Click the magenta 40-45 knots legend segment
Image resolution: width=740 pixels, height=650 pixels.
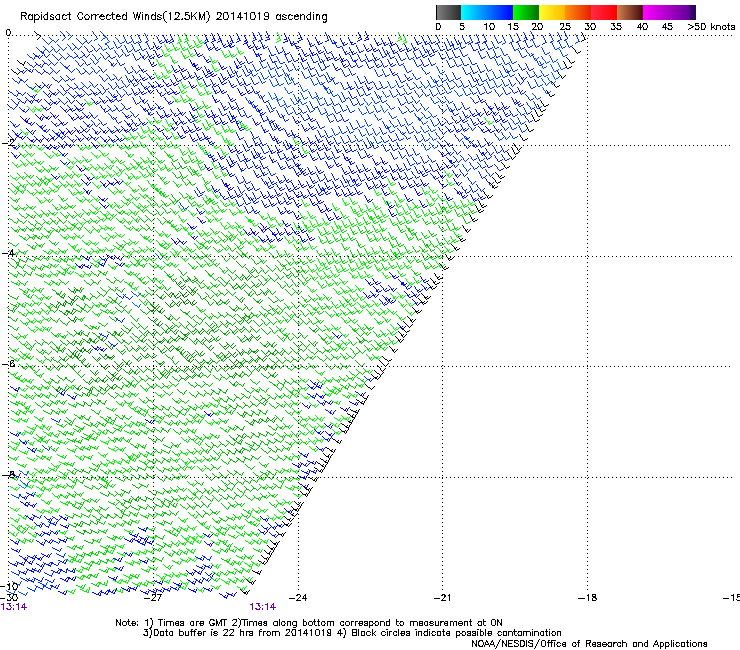[x=656, y=12]
